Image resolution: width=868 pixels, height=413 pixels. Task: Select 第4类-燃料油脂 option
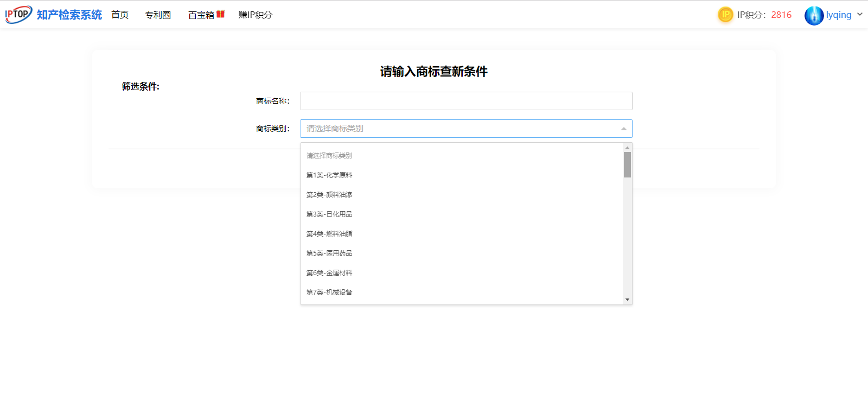click(x=329, y=234)
